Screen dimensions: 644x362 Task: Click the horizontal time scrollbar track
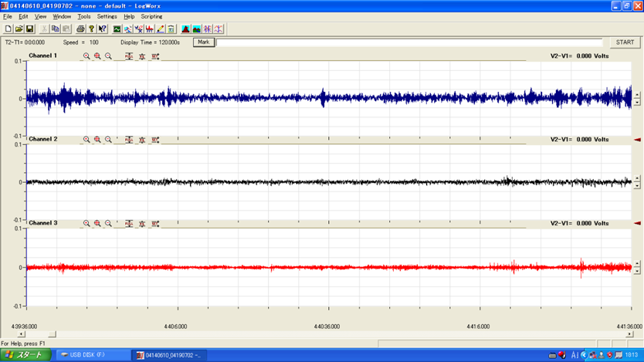click(324, 334)
